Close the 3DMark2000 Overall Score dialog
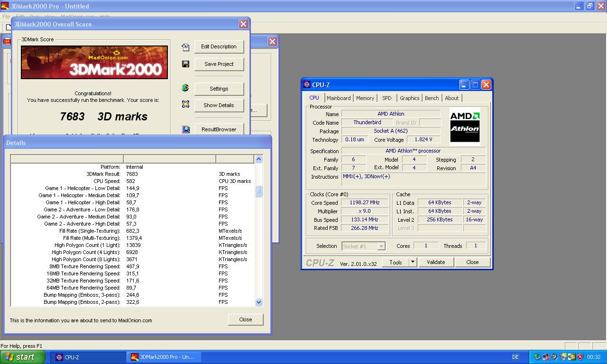This screenshot has height=364, width=607. pyautogui.click(x=243, y=24)
